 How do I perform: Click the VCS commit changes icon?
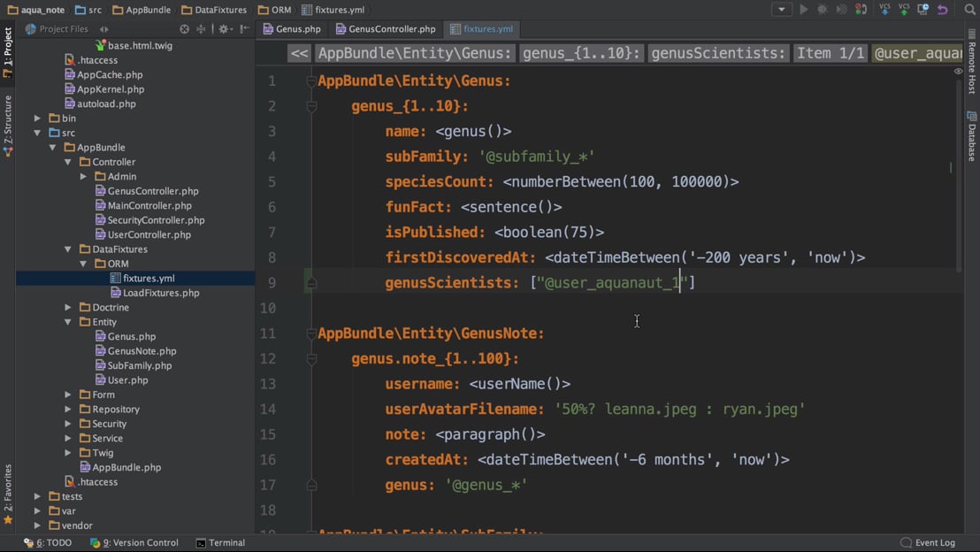(x=904, y=10)
